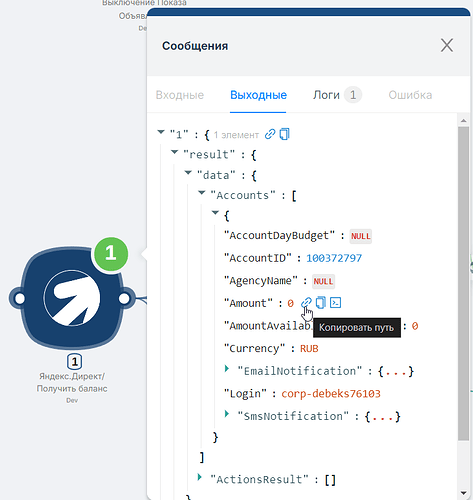Open the Логи tab
This screenshot has height=500, width=473.
click(x=337, y=95)
